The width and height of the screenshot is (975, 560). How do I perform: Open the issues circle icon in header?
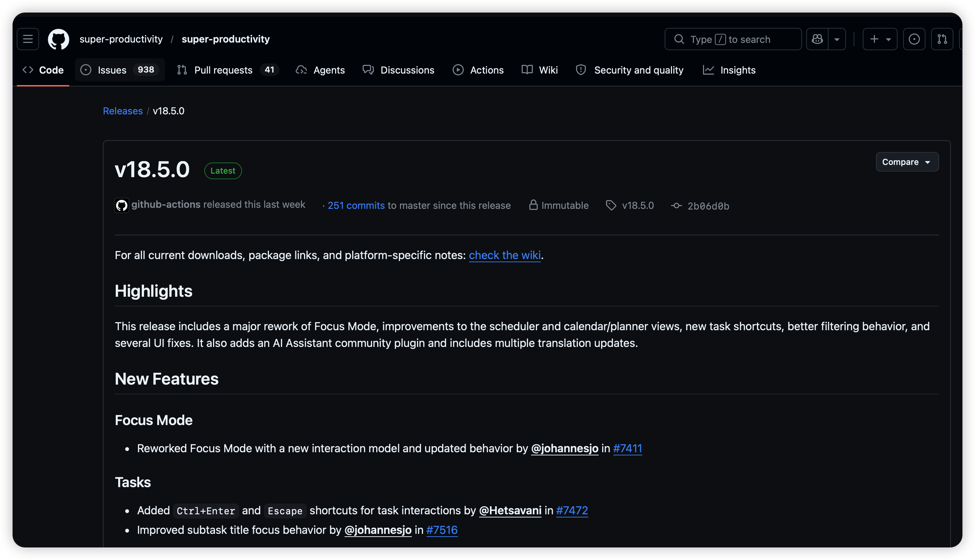pos(914,39)
